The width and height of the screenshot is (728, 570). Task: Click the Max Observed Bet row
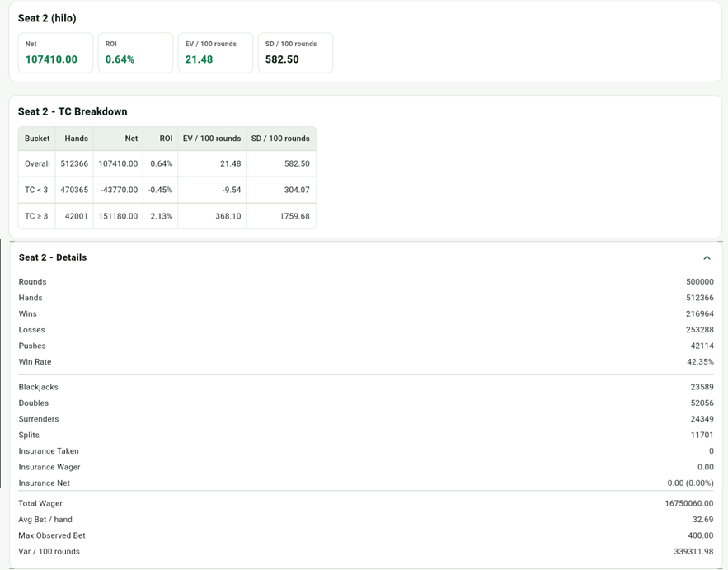[366, 535]
